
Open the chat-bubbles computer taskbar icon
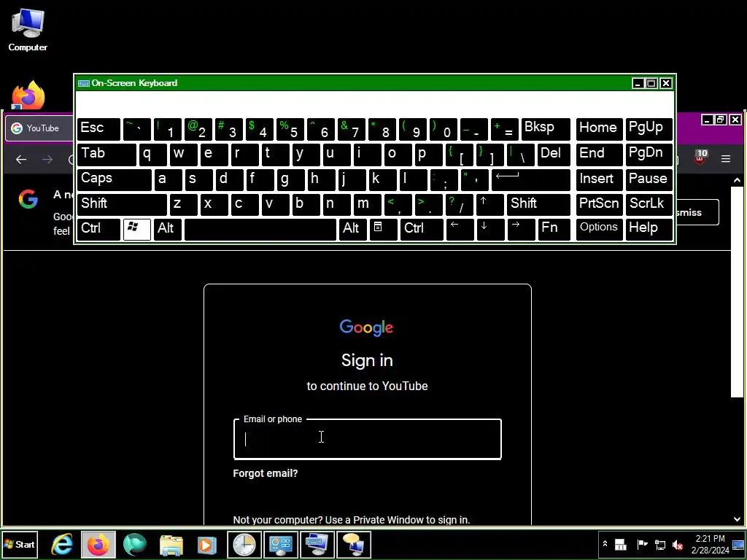pyautogui.click(x=354, y=544)
